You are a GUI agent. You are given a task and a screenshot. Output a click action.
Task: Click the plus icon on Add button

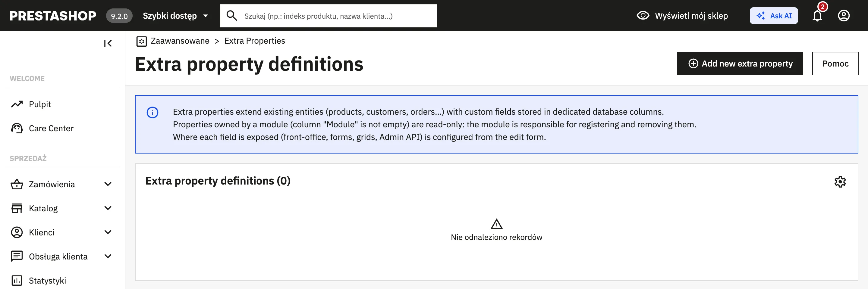(x=693, y=64)
